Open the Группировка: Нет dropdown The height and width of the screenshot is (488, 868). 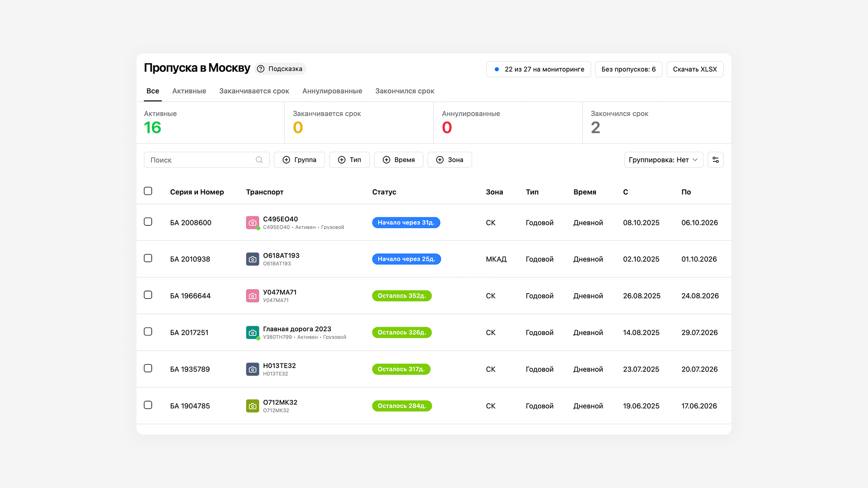(663, 160)
